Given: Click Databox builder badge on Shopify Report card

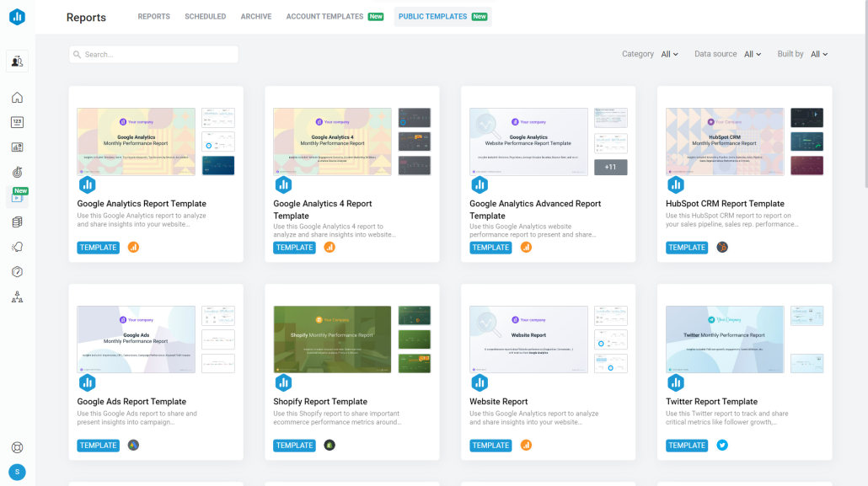Looking at the screenshot, I should (283, 382).
